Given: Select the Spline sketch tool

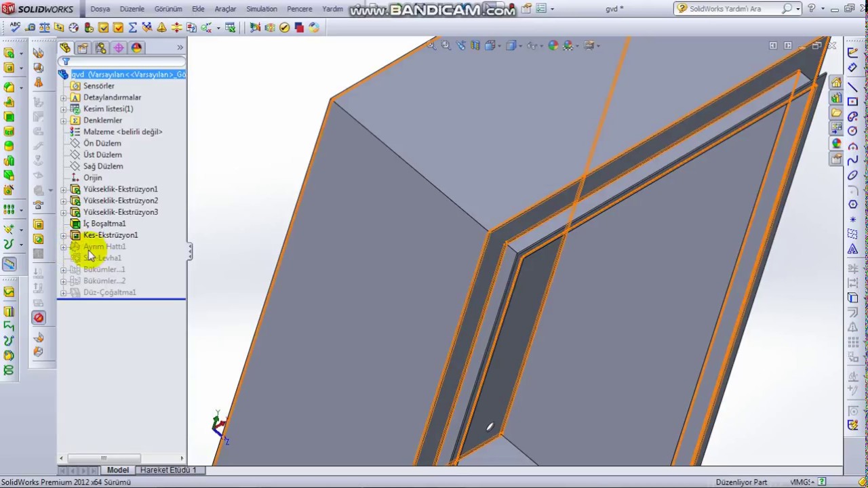Looking at the screenshot, I should click(x=853, y=161).
